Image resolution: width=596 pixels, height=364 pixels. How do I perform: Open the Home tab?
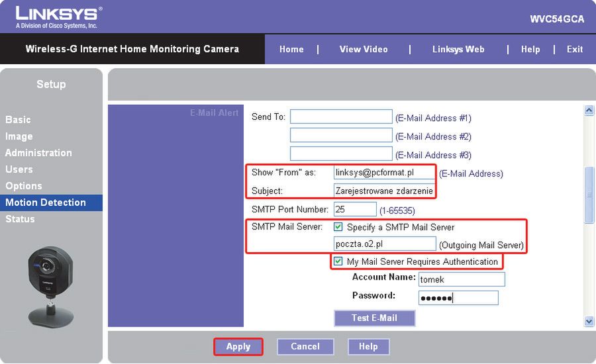point(291,50)
